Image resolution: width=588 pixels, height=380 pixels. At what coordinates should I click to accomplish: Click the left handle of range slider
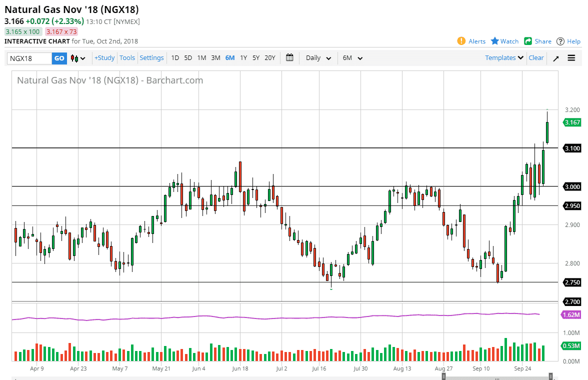click(x=443, y=376)
